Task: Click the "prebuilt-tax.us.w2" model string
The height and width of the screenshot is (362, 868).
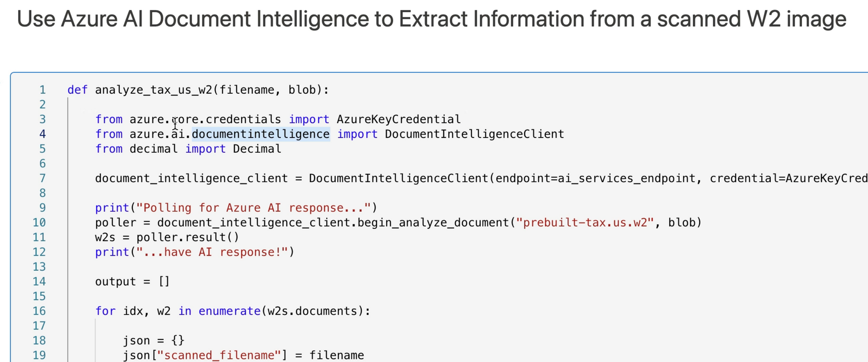Action: pyautogui.click(x=585, y=223)
